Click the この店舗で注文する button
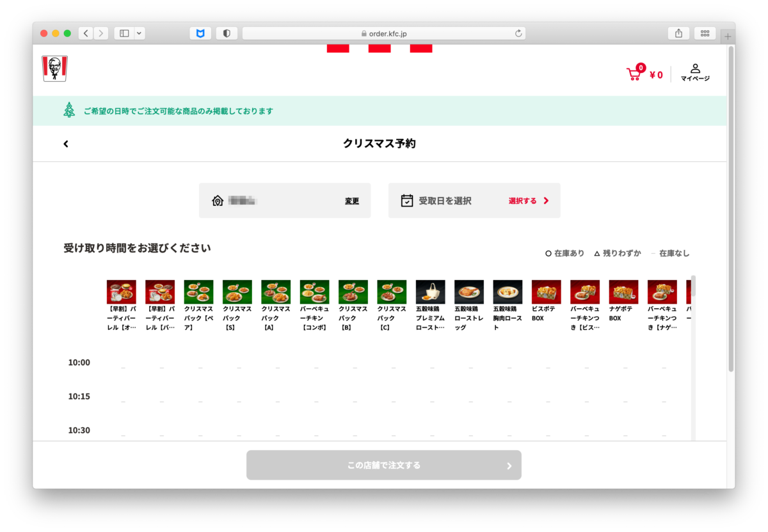 [x=383, y=465]
